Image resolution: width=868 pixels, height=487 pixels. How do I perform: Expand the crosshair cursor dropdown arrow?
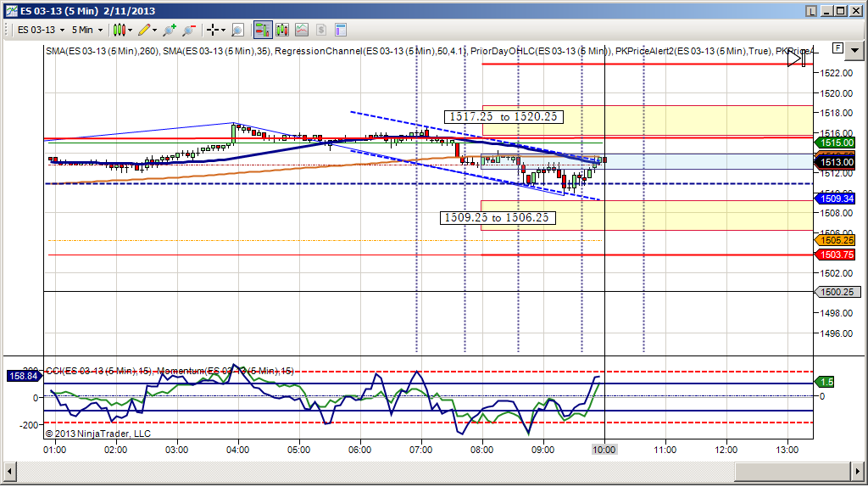(223, 30)
